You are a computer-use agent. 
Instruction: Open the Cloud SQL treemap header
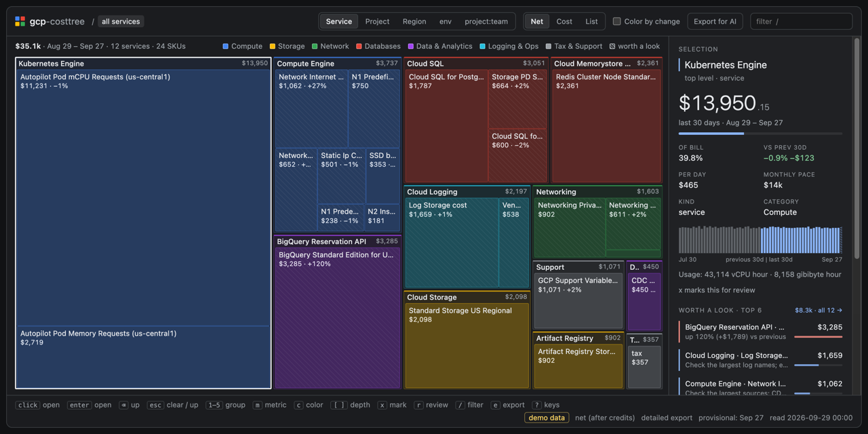[476, 63]
